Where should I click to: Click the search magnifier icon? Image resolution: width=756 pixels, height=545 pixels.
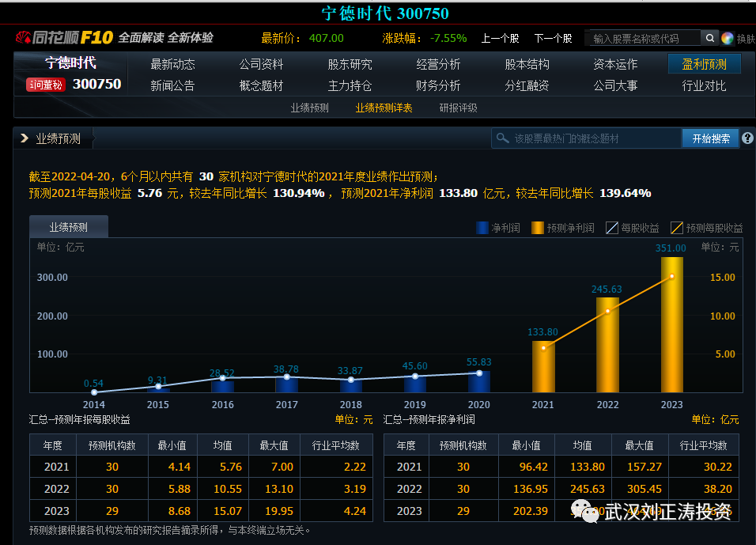[x=709, y=38]
